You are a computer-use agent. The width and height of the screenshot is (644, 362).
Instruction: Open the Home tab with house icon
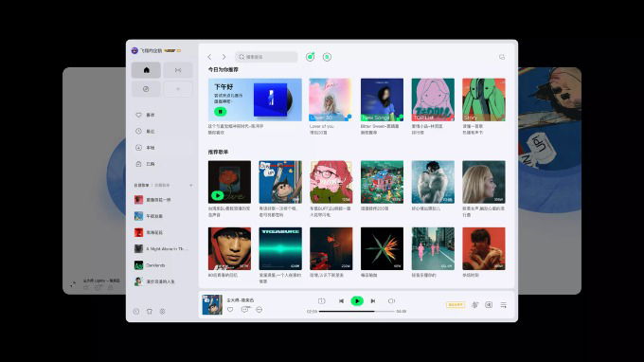click(x=146, y=70)
